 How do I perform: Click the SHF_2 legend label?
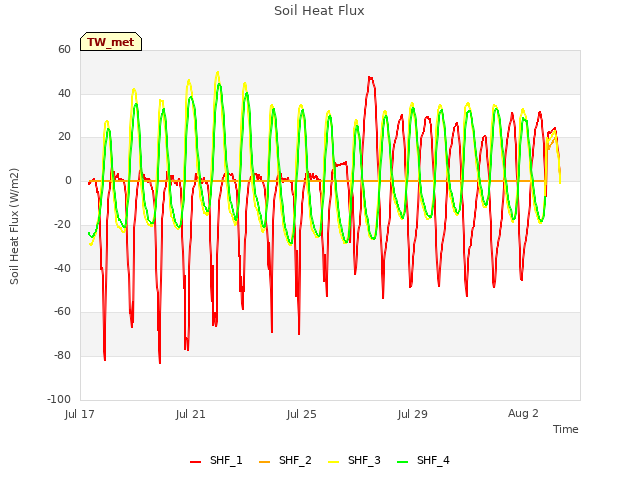coord(295,460)
